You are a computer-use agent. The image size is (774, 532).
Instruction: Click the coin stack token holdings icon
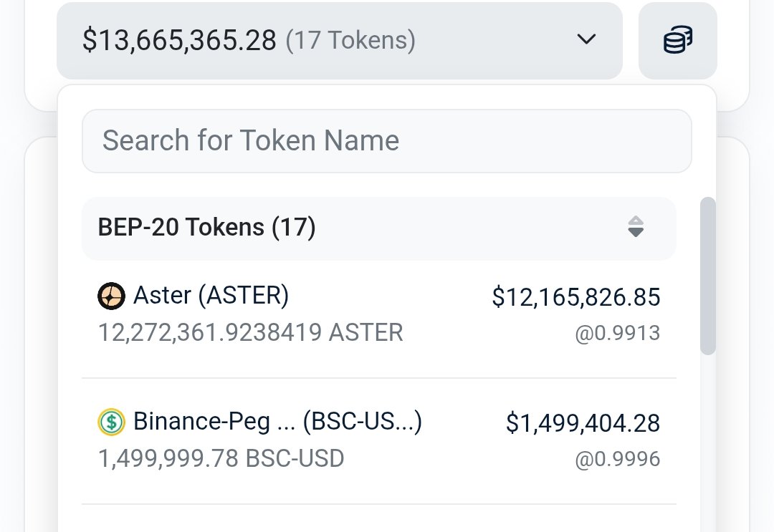coord(677,41)
